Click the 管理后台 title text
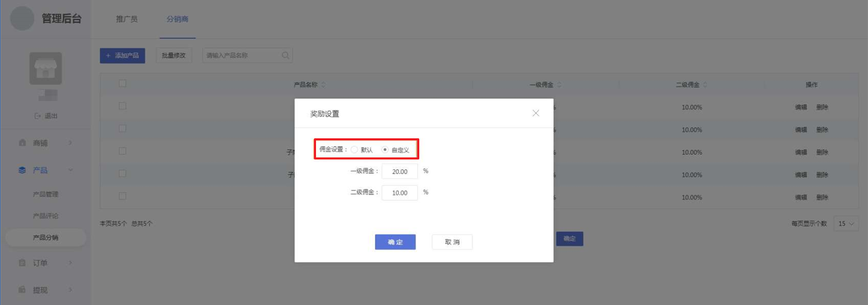 pos(61,19)
